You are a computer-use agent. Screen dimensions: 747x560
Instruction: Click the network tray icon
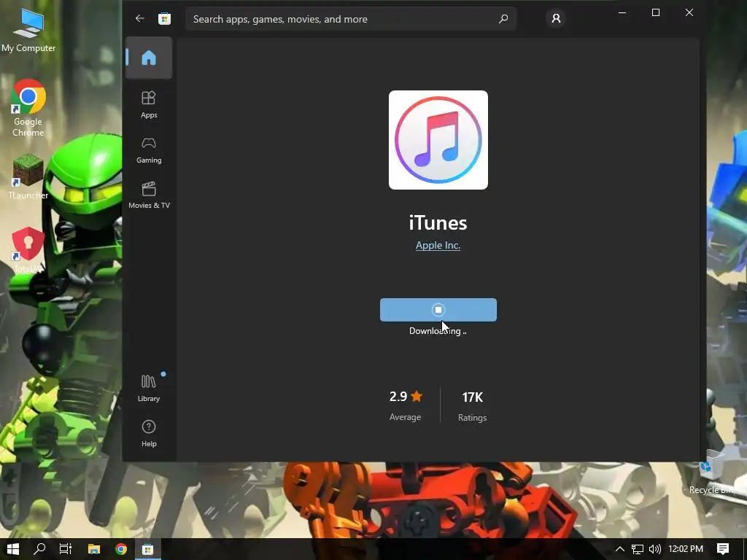(638, 549)
